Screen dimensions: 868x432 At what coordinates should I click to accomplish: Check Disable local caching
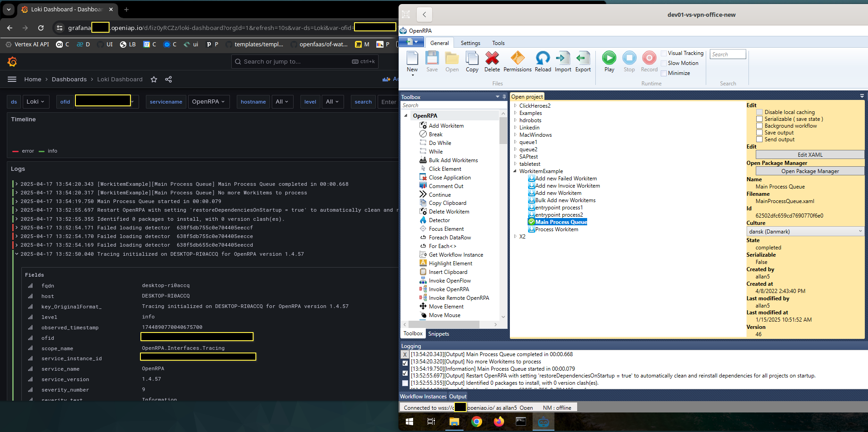(x=759, y=112)
